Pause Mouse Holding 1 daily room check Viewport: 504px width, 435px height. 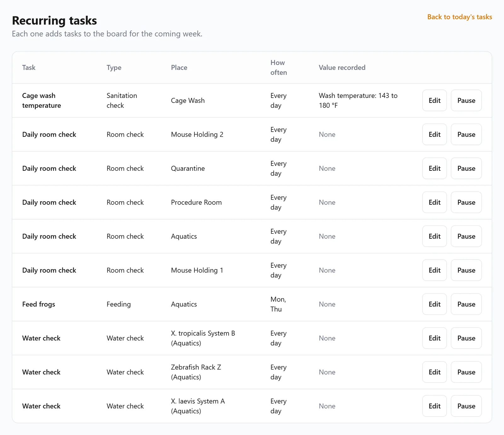[x=466, y=270]
